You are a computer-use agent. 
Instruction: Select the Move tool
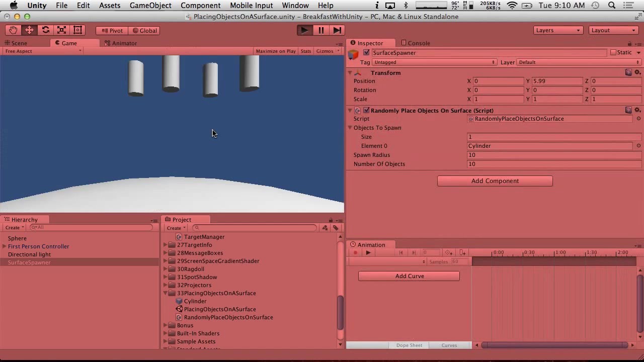coord(29,30)
